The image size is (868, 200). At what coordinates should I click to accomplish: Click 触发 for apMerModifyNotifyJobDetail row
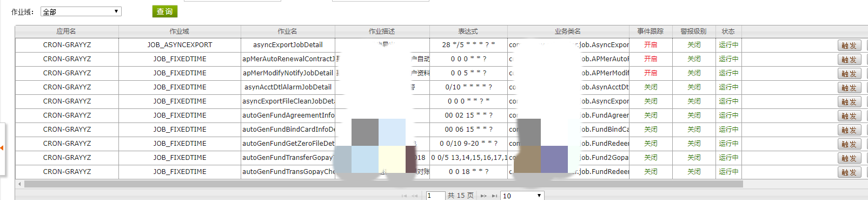849,74
